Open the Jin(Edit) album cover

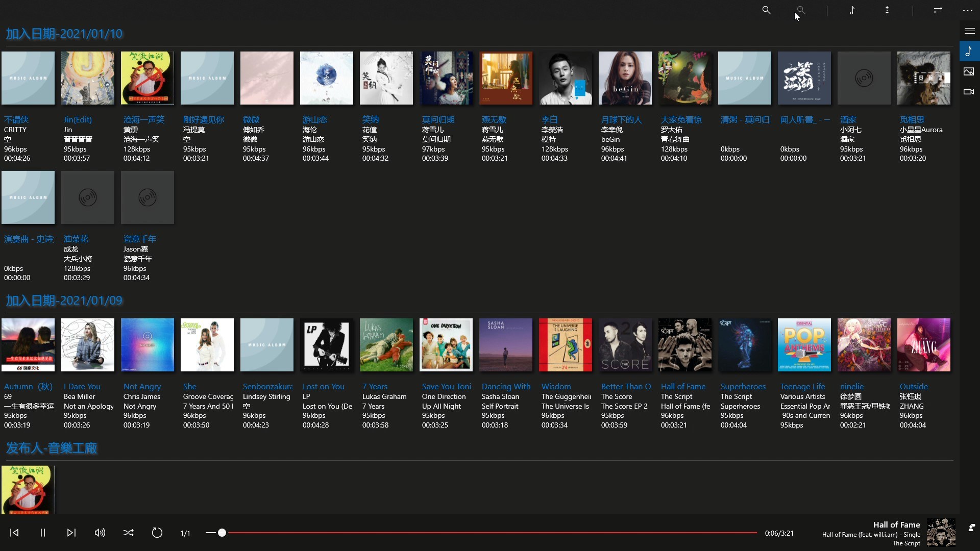point(88,78)
